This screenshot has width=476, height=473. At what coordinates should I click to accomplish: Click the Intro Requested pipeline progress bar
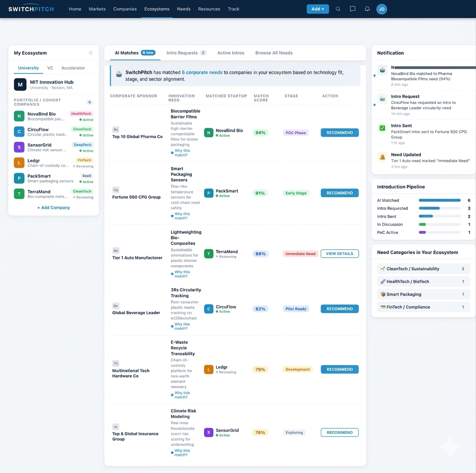point(439,208)
